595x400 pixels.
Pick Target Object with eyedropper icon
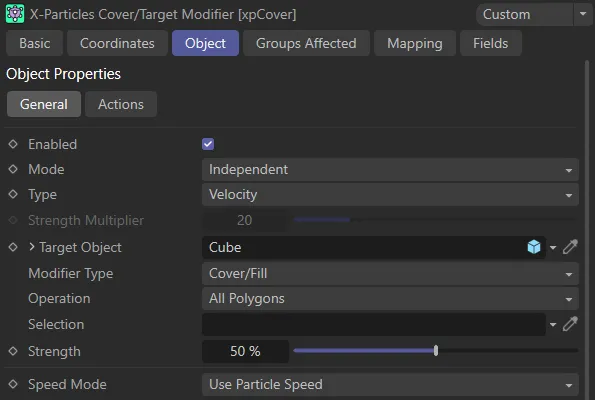(570, 247)
